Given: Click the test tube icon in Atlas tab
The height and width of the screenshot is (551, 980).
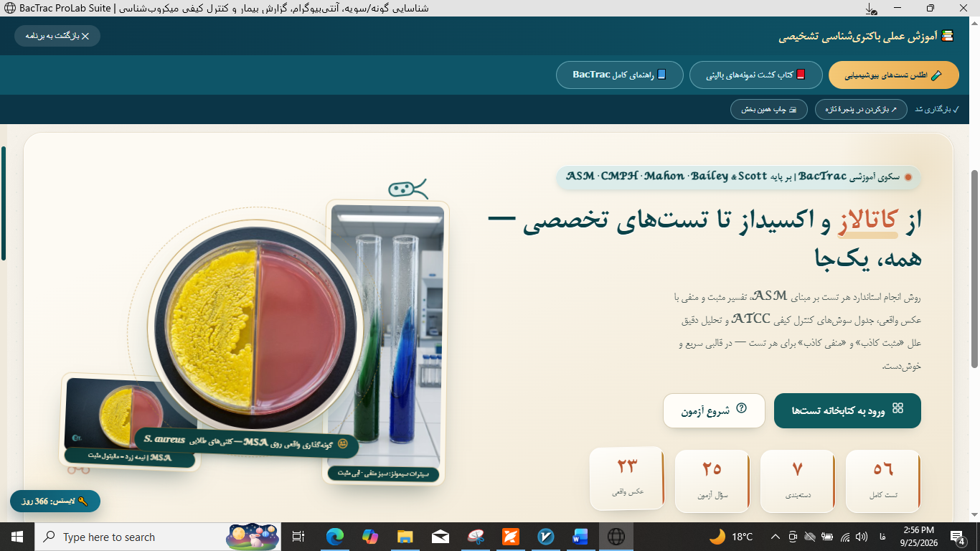Looking at the screenshot, I should [x=936, y=75].
